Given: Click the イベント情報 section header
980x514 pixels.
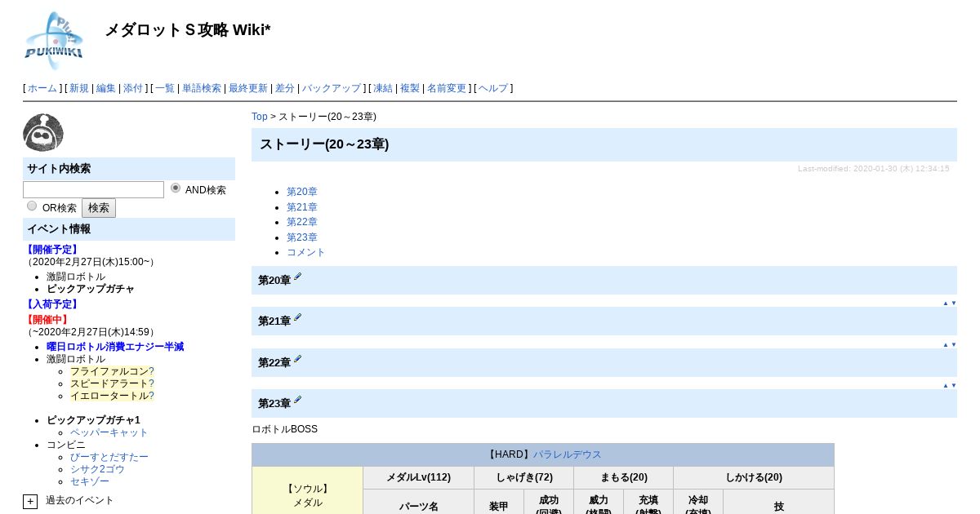Looking at the screenshot, I should 129,229.
